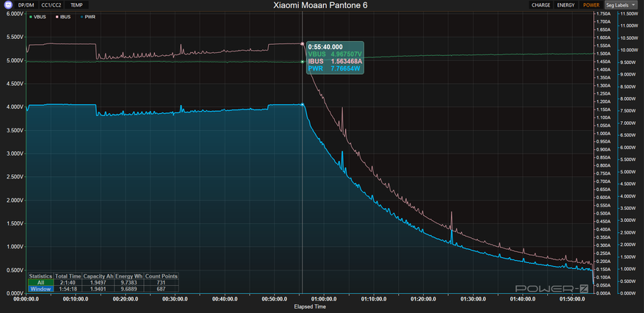
Task: Click the 6.000V voltage axis label
Action: [13, 13]
